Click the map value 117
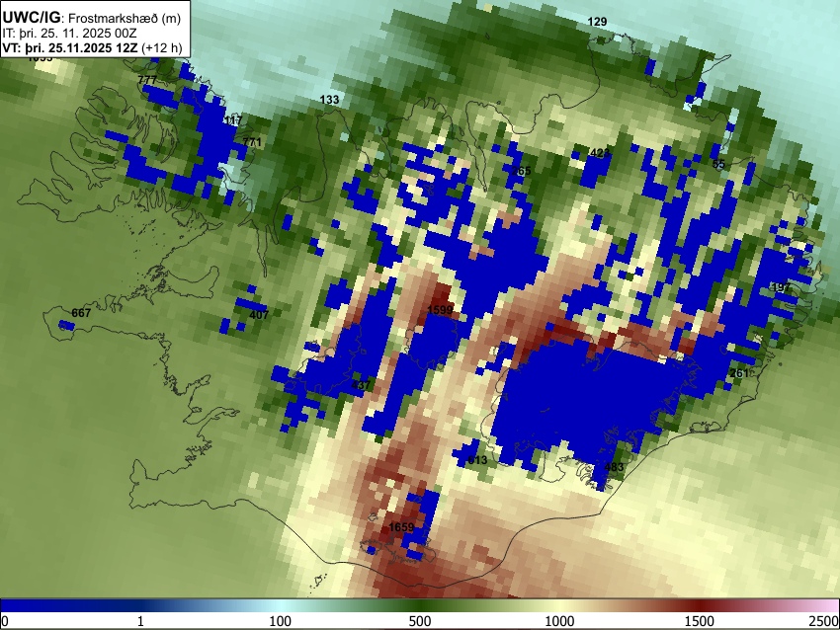This screenshot has width=840, height=630. (233, 121)
